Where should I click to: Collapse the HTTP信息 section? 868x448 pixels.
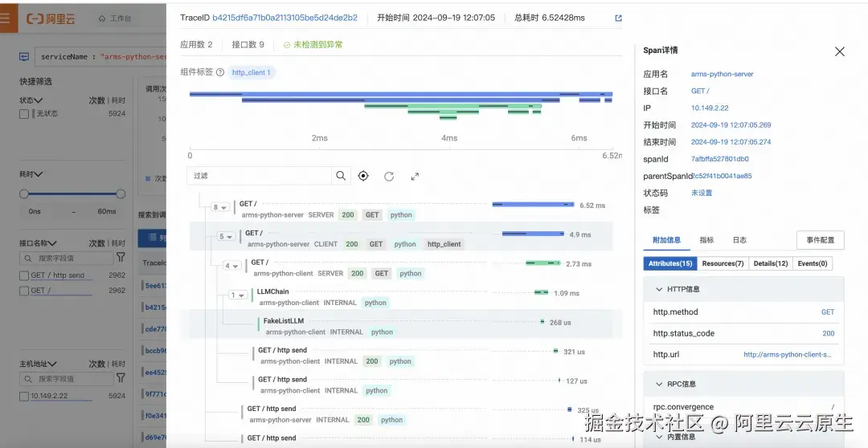tap(659, 289)
